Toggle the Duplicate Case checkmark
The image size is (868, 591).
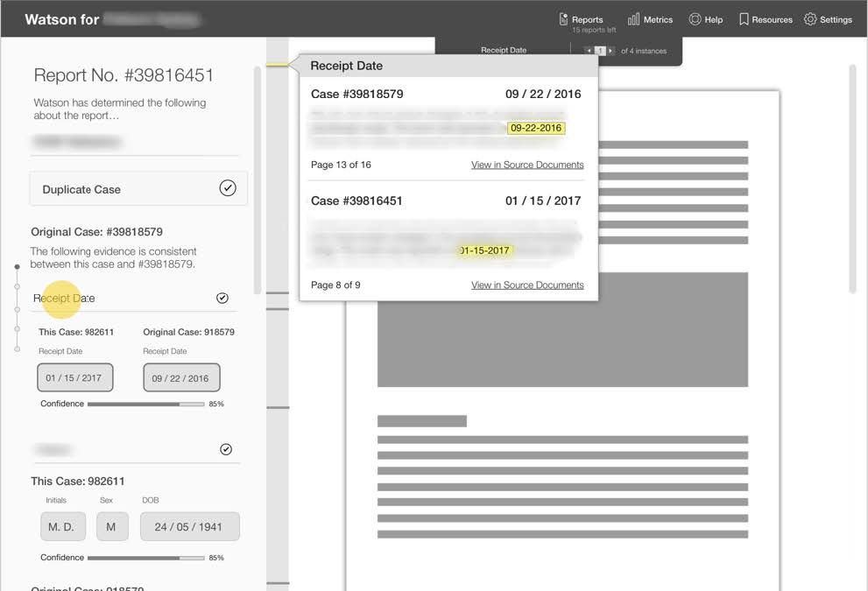(228, 188)
